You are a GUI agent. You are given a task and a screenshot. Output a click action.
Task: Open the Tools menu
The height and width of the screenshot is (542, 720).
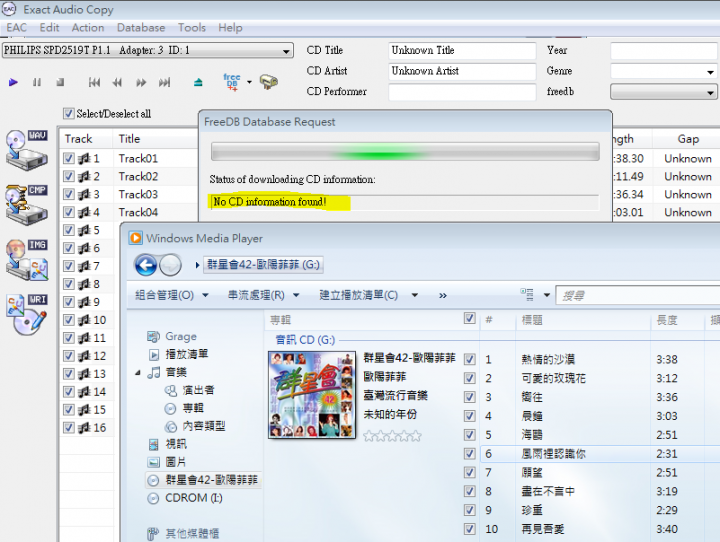pos(191,28)
